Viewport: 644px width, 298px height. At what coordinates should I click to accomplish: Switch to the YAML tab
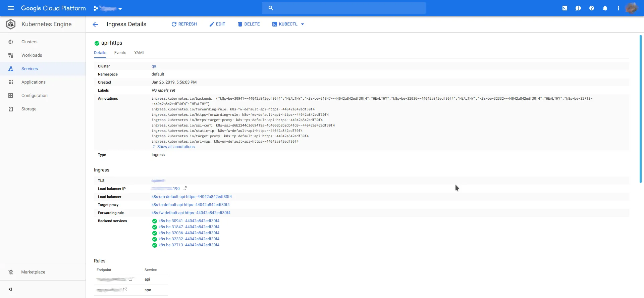[140, 53]
